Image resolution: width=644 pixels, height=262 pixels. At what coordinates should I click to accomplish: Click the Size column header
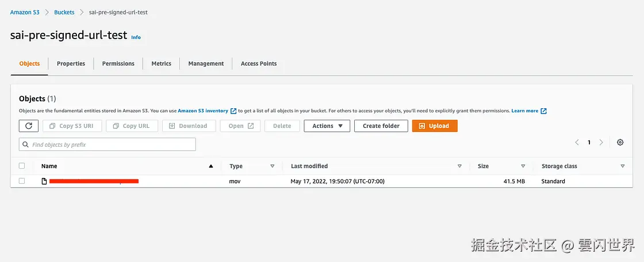(484, 166)
